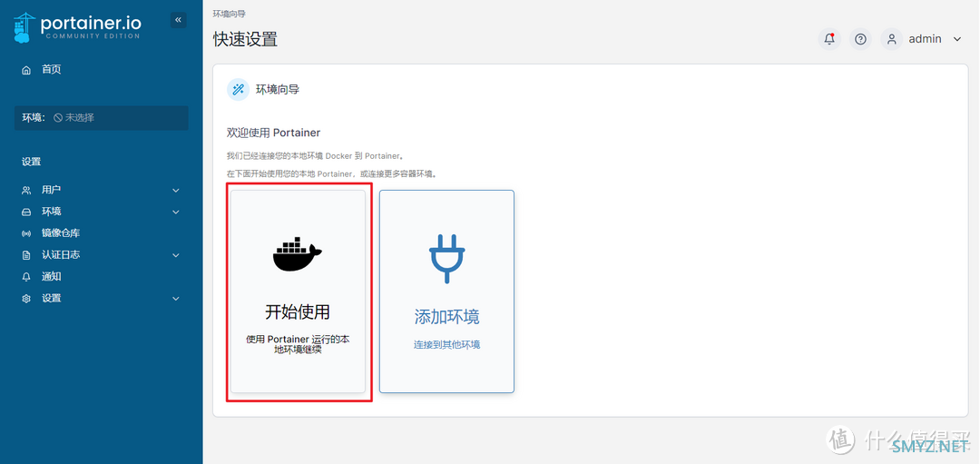Viewport: 980px width, 464px height.
Task: Click the users icon beside 用户
Action: click(x=26, y=190)
